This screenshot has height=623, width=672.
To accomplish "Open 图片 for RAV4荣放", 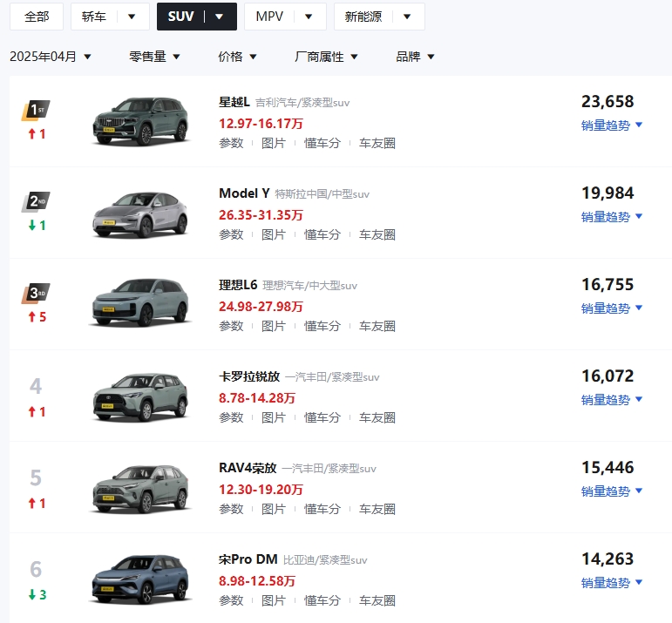I will 274,509.
